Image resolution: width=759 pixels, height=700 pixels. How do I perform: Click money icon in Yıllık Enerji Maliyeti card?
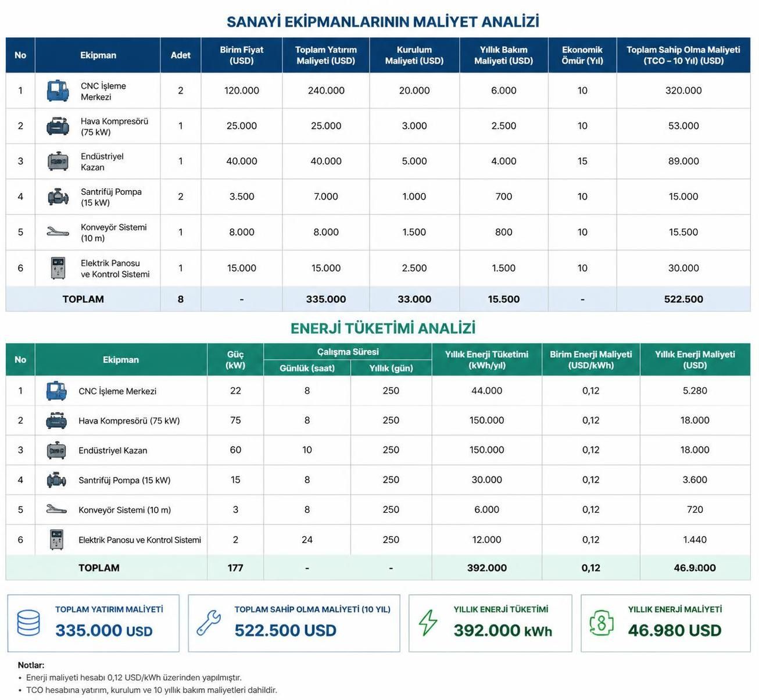[x=602, y=623]
